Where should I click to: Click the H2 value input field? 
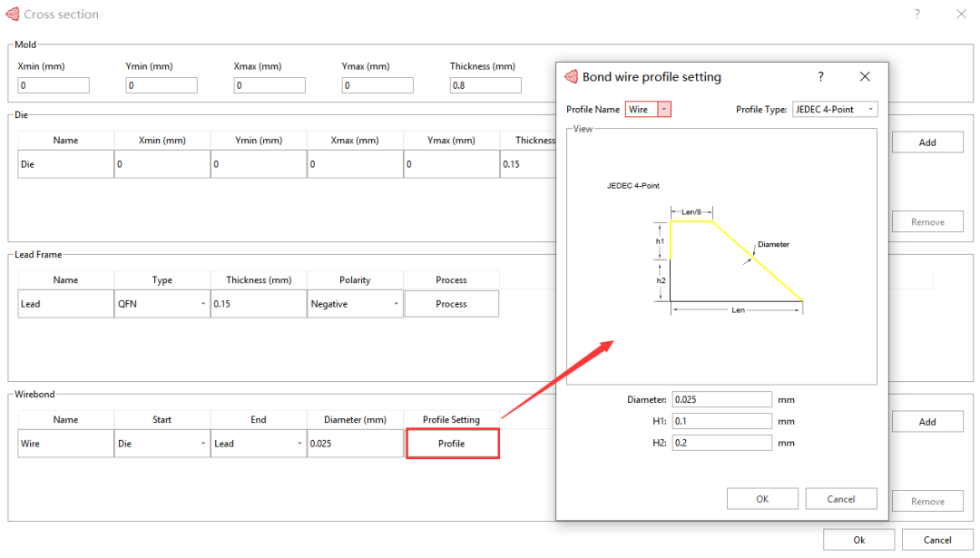click(x=721, y=443)
